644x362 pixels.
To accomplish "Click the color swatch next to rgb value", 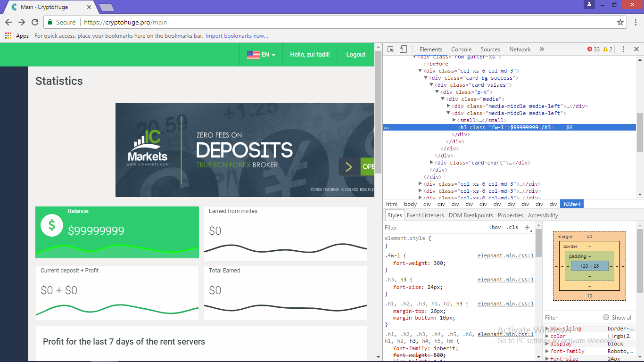I will point(610,336).
